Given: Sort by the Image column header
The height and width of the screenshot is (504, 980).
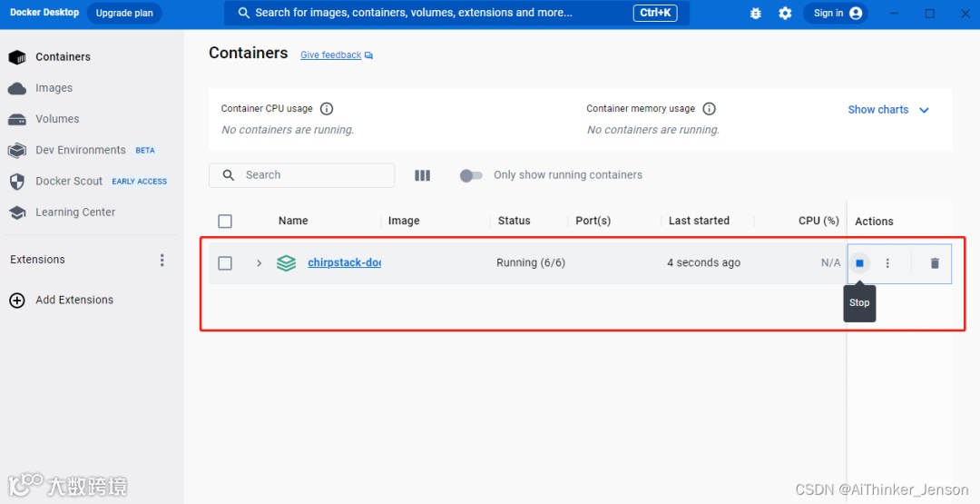Looking at the screenshot, I should [404, 221].
